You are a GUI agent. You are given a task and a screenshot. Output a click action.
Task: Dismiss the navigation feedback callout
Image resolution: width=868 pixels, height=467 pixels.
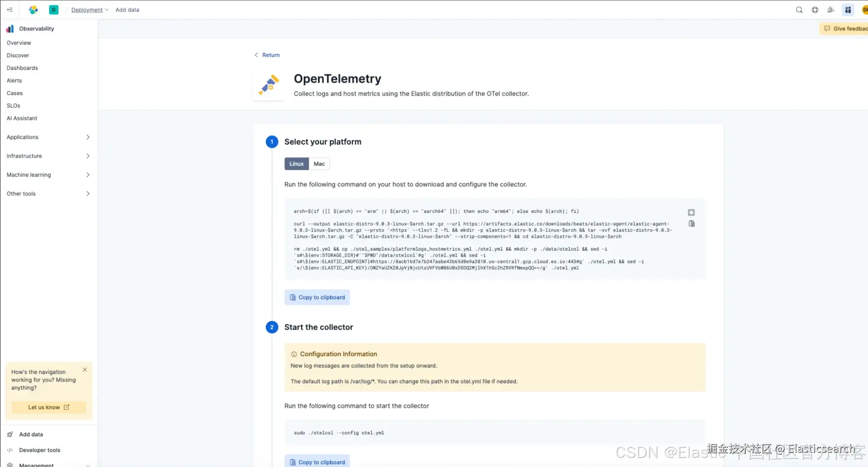[85, 370]
